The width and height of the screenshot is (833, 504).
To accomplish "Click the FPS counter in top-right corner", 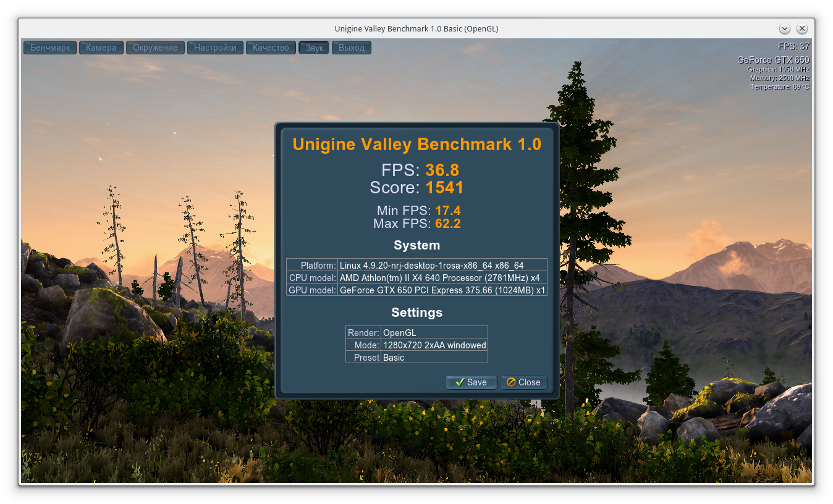I will [793, 46].
